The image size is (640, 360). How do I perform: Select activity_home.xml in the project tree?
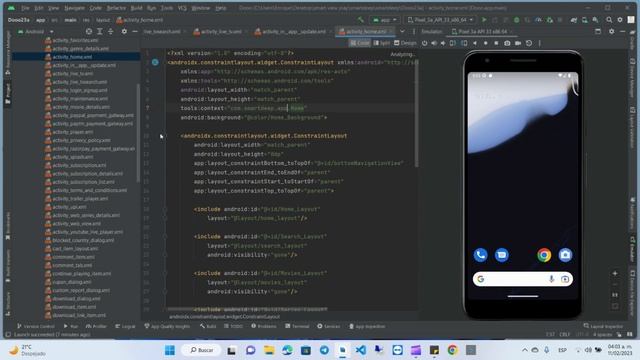pos(72,57)
